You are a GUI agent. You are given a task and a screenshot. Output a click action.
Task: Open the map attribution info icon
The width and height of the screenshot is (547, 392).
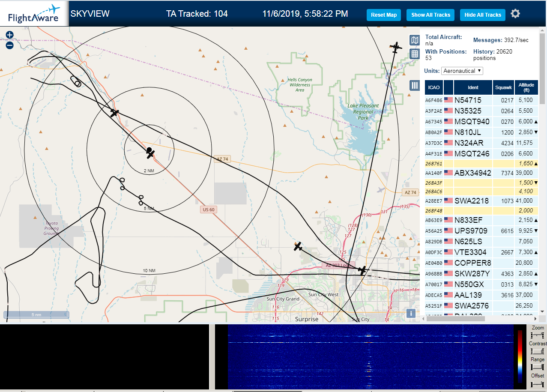tap(411, 313)
